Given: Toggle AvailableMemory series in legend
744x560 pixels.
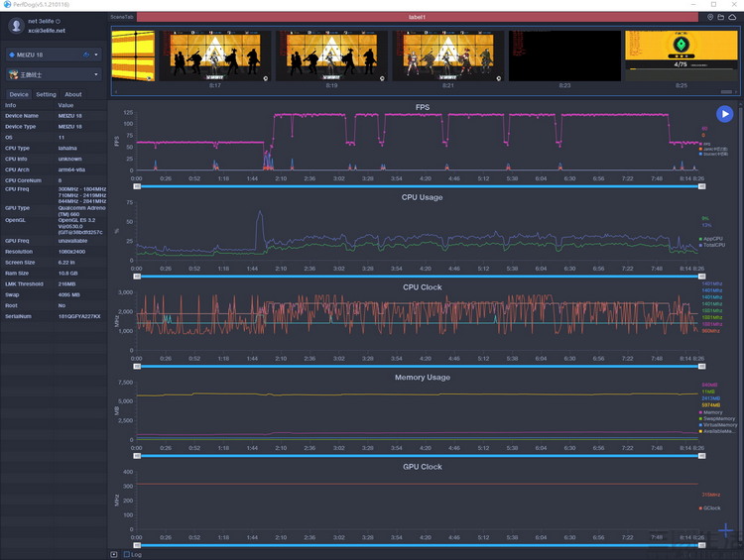Looking at the screenshot, I should point(717,431).
